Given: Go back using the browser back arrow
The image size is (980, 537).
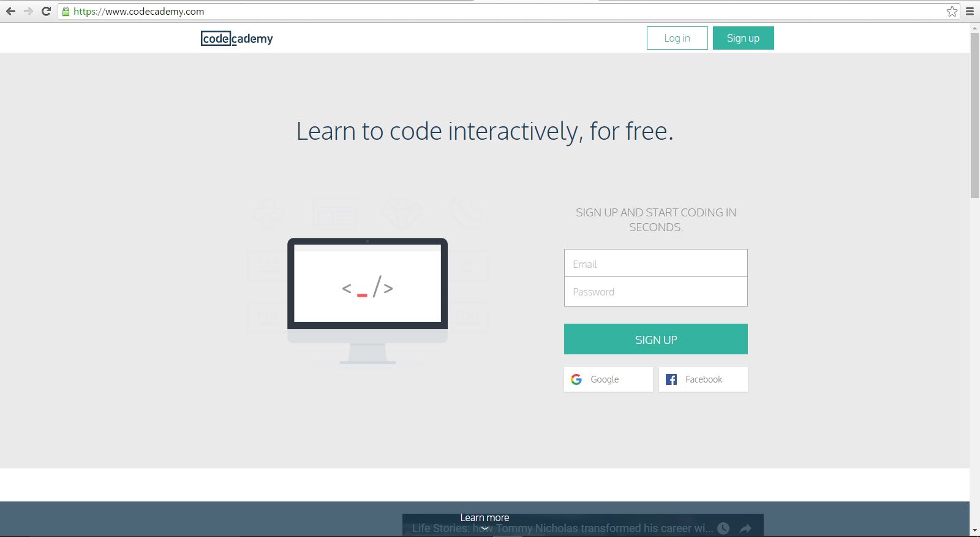Looking at the screenshot, I should [10, 11].
